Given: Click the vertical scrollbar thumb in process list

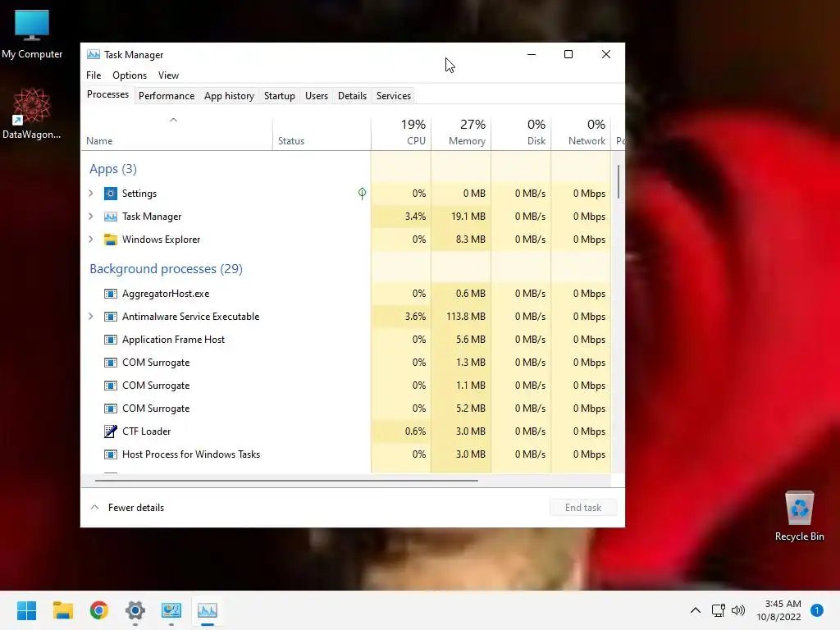Looking at the screenshot, I should tap(619, 182).
